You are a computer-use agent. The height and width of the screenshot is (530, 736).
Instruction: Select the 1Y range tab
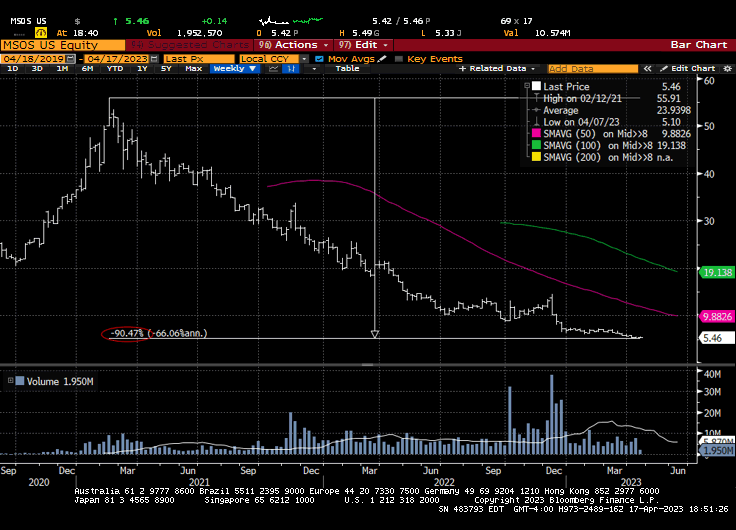click(x=142, y=69)
